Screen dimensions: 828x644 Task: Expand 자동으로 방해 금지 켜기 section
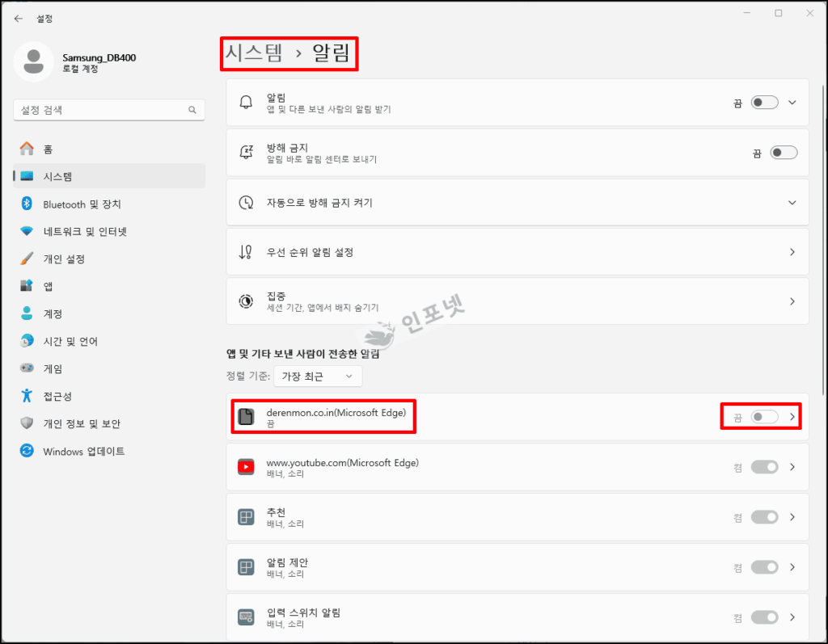click(517, 203)
